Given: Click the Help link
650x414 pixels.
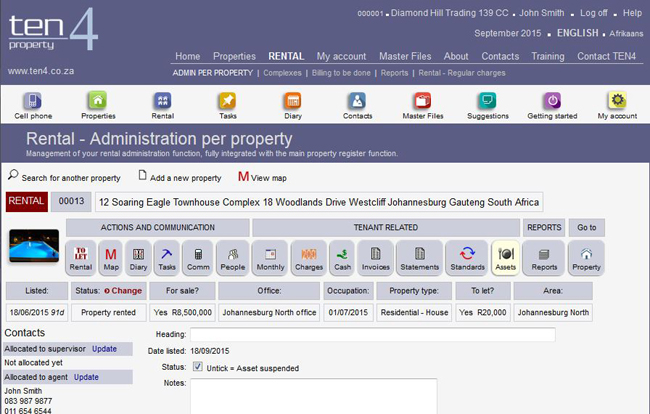Looking at the screenshot, I should click(x=632, y=13).
